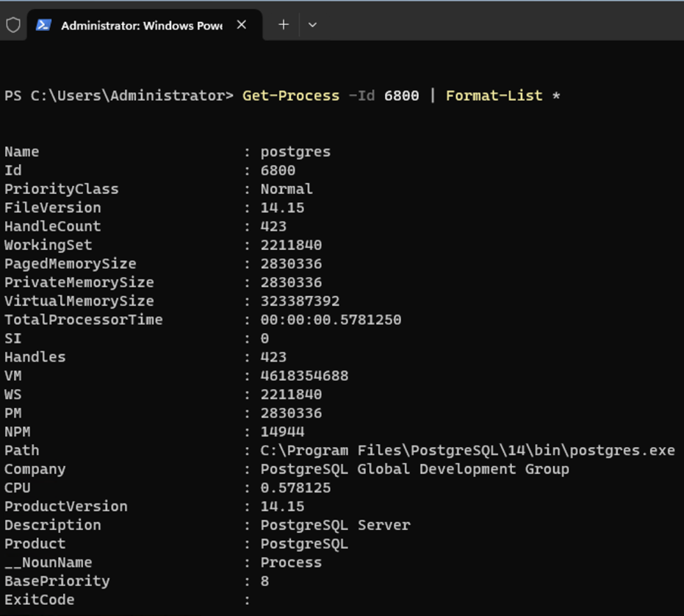Click the PostgreSQL Global Development Group value

[414, 469]
